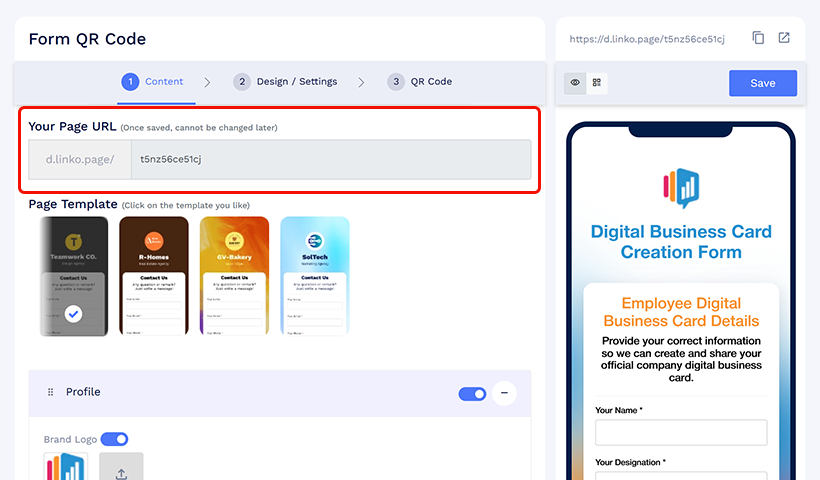Select the uploaded brand logo image
The width and height of the screenshot is (820, 480).
tap(66, 468)
